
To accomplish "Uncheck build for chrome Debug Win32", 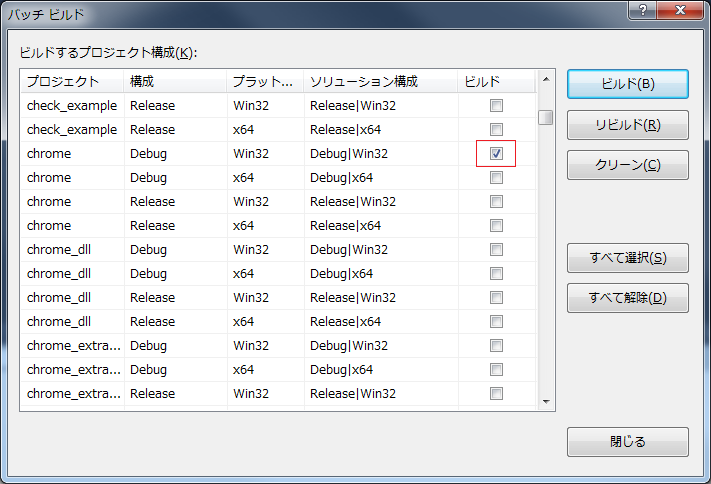I will (x=496, y=154).
